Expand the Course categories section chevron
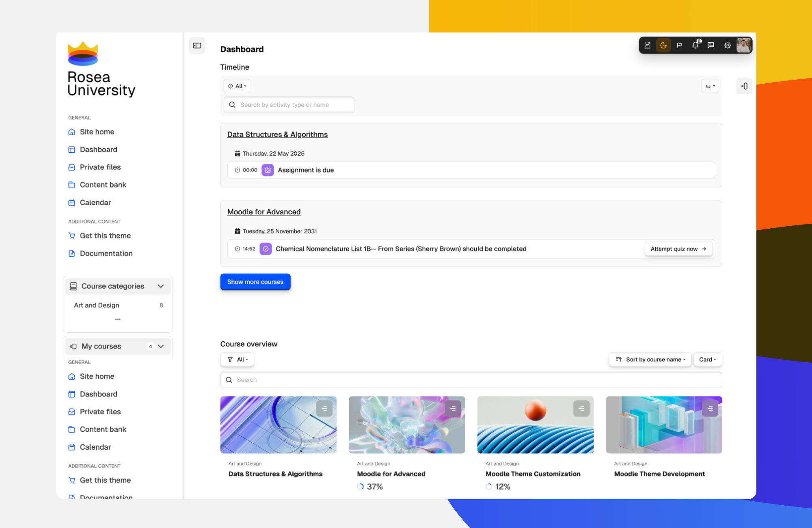The image size is (812, 528). pyautogui.click(x=161, y=286)
